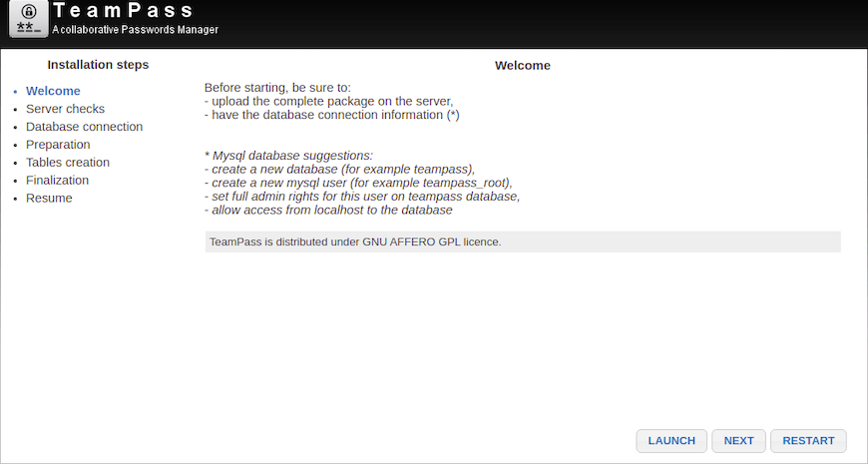Image resolution: width=868 pixels, height=464 pixels.
Task: Click the TeamPass padlock logo icon
Action: point(29,19)
